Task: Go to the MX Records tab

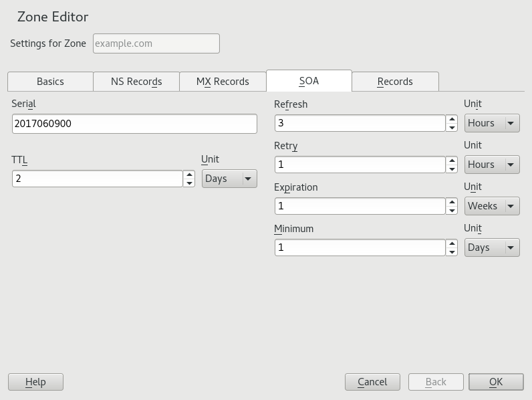Action: coord(223,82)
